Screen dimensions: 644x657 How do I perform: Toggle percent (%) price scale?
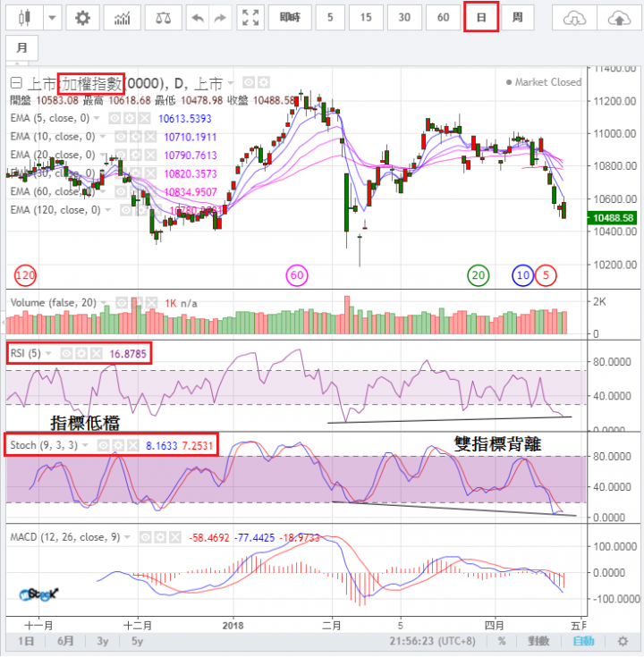502,641
